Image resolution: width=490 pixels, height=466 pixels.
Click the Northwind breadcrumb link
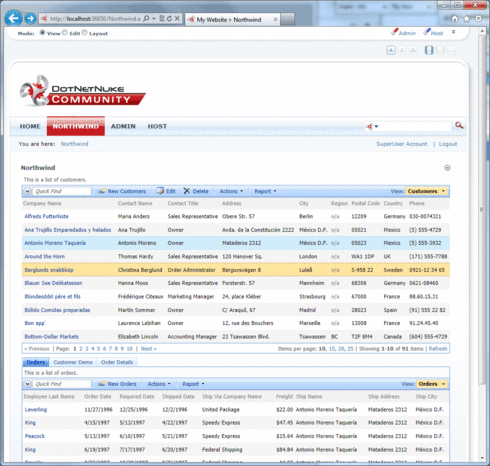[74, 144]
